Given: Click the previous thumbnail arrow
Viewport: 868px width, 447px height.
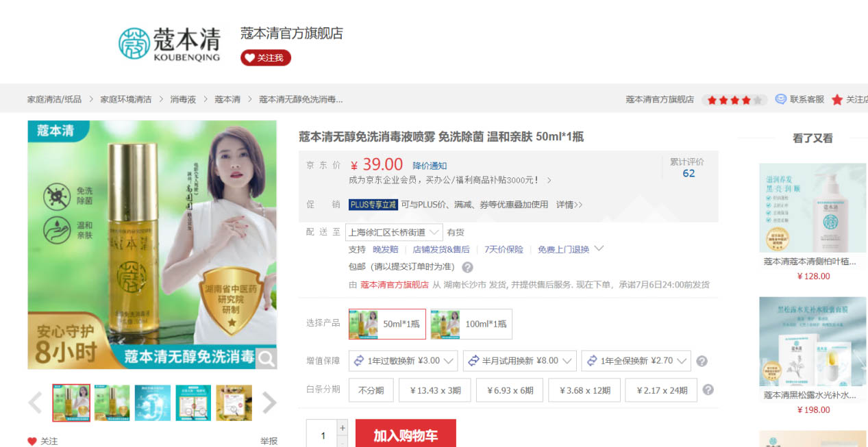Looking at the screenshot, I should coord(36,403).
